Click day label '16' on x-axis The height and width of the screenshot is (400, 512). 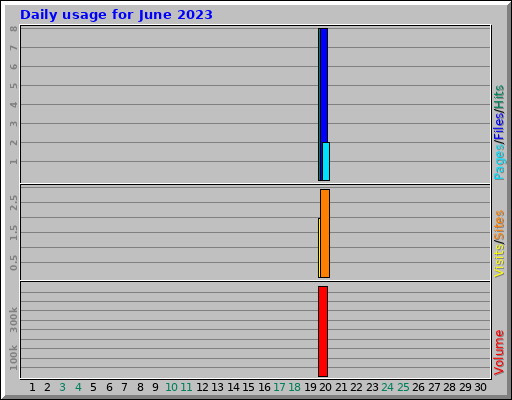tap(264, 387)
